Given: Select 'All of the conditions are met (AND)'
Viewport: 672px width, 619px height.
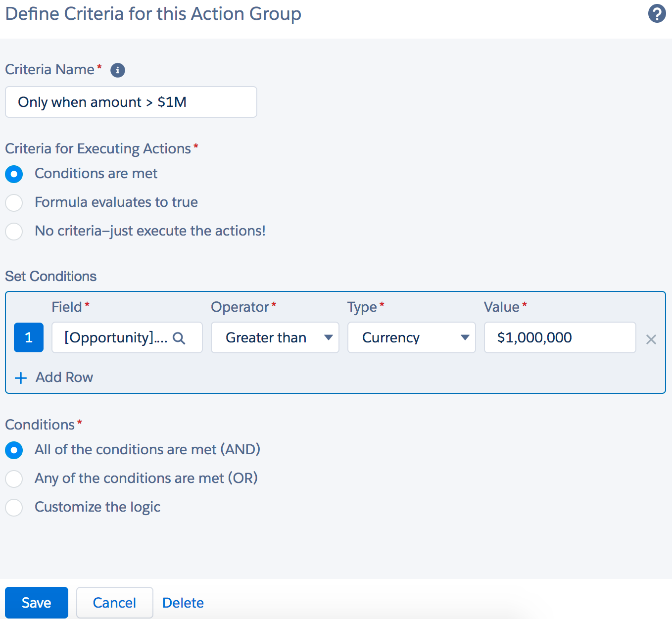Looking at the screenshot, I should click(x=14, y=450).
